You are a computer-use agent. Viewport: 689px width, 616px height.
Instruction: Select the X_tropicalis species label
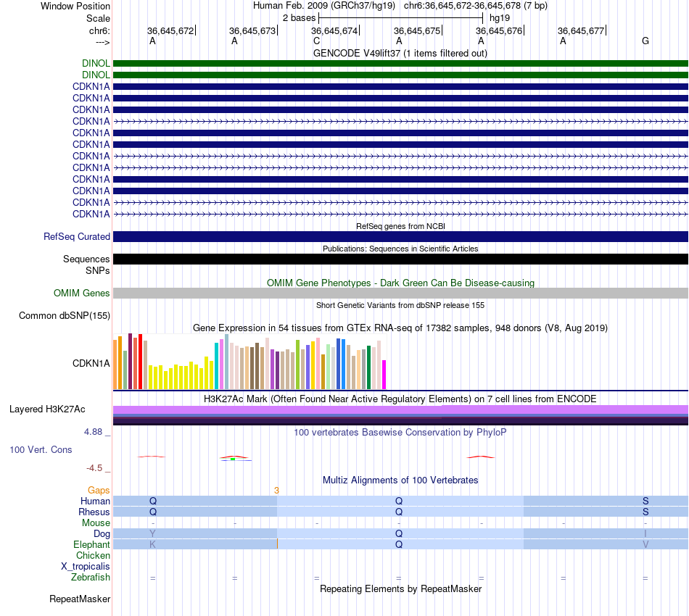coord(86,567)
